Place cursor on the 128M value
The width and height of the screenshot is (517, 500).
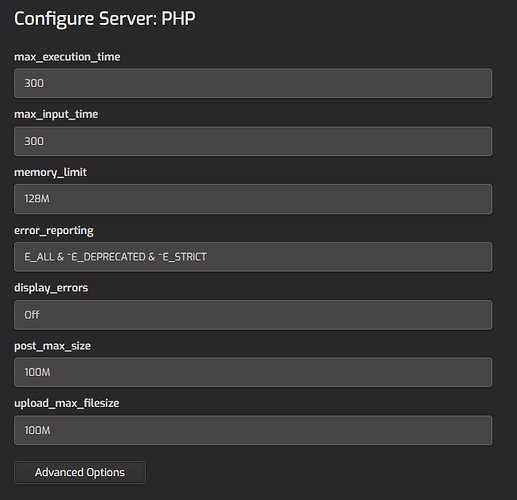37,199
